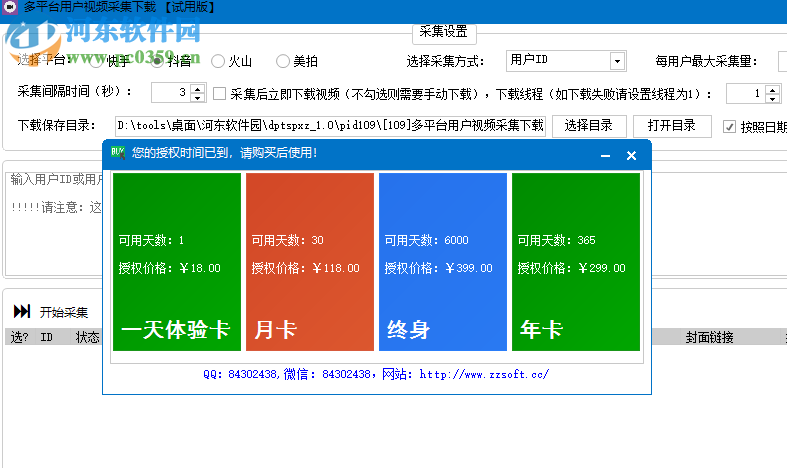Toggle the 按照日期 checkbox
The width and height of the screenshot is (787, 468).
coord(729,127)
